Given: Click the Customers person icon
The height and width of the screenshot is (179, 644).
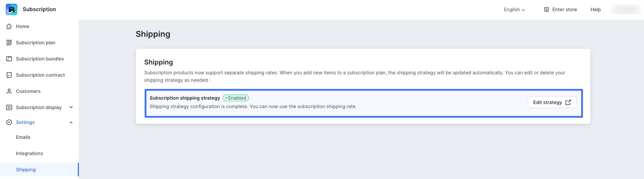Looking at the screenshot, I should click(9, 91).
